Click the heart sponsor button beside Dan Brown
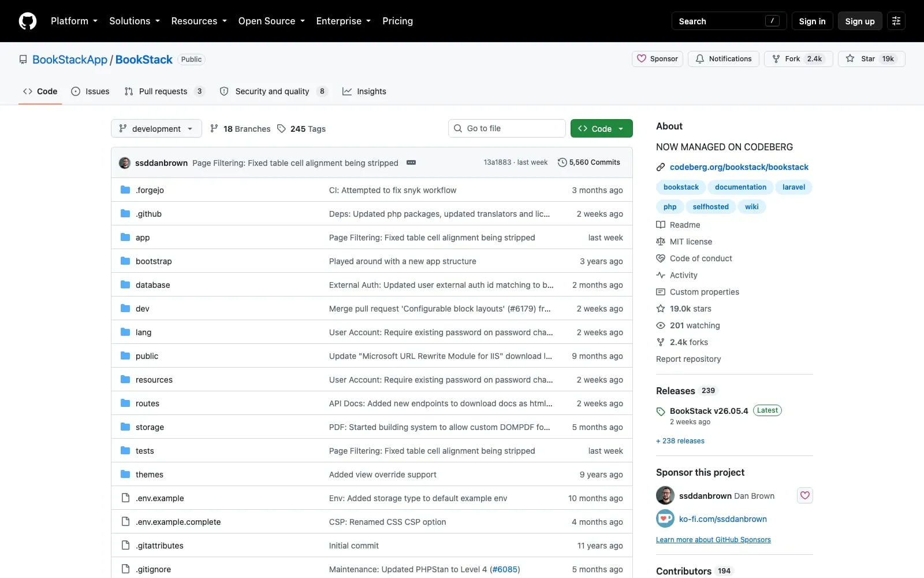Image resolution: width=924 pixels, height=578 pixels. click(805, 495)
